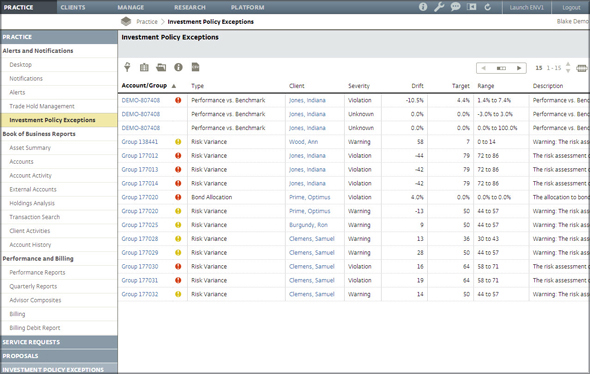Open Trade Hold Management in the sidebar
The height and width of the screenshot is (374, 590).
(42, 106)
